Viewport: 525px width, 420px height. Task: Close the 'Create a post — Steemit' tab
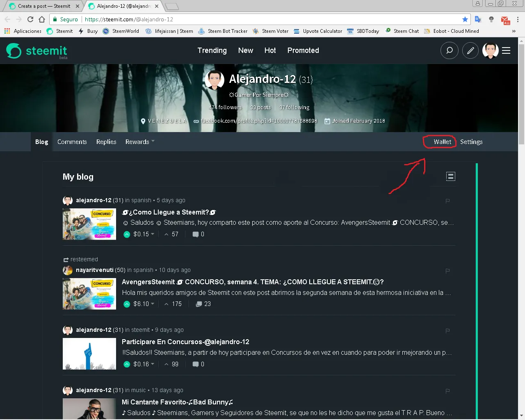click(x=78, y=6)
